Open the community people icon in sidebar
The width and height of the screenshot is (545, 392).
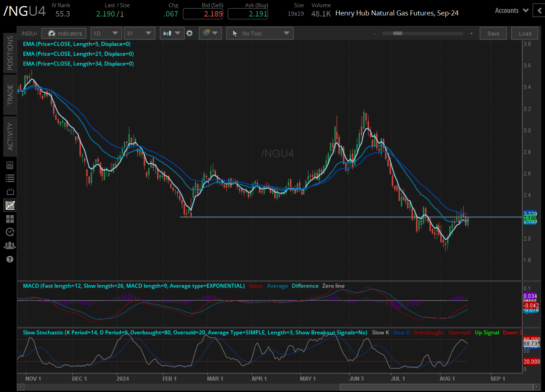coord(10,246)
